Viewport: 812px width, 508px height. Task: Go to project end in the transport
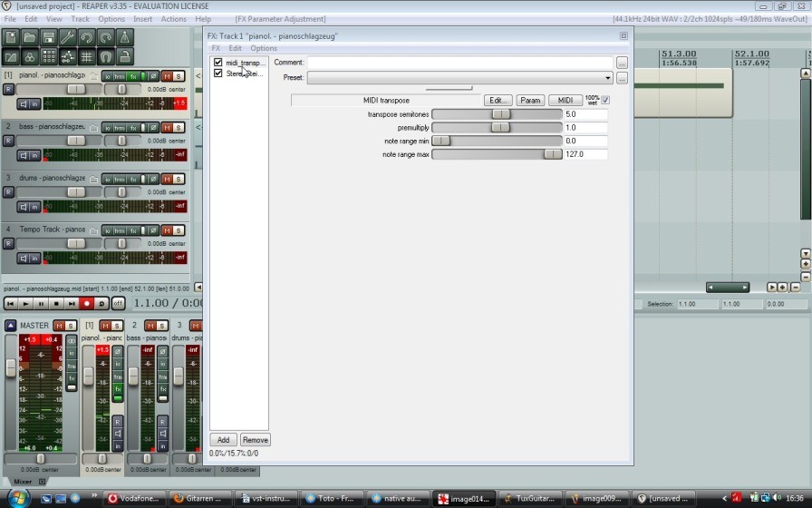coord(72,304)
